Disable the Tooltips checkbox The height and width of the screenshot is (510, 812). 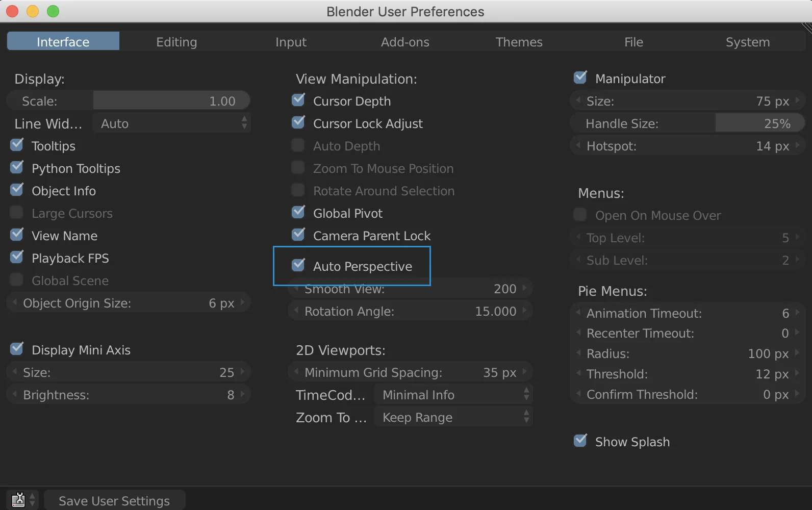pyautogui.click(x=17, y=145)
